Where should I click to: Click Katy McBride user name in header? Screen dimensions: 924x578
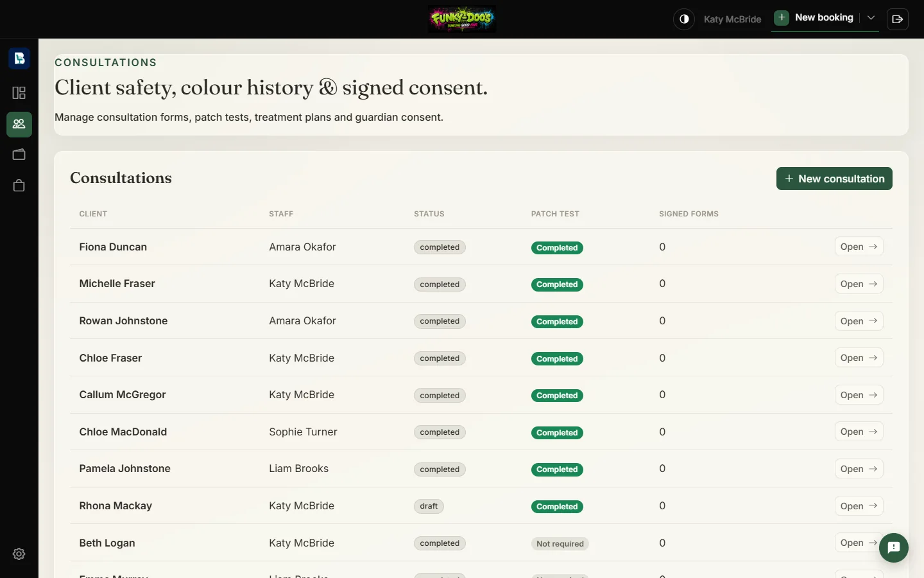tap(732, 19)
